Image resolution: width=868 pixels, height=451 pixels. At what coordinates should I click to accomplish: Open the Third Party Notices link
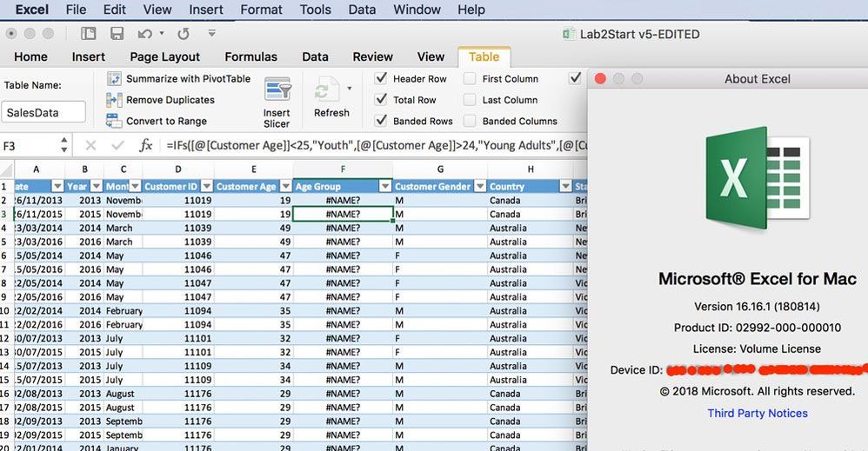(758, 413)
